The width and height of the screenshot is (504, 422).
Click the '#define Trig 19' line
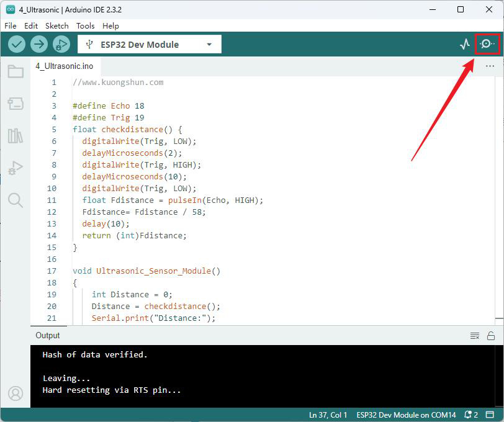(109, 118)
